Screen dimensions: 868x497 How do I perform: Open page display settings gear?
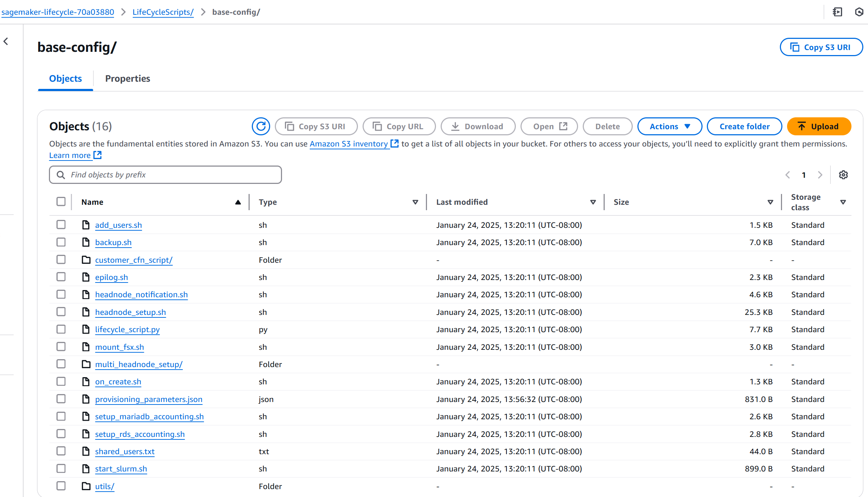point(844,175)
